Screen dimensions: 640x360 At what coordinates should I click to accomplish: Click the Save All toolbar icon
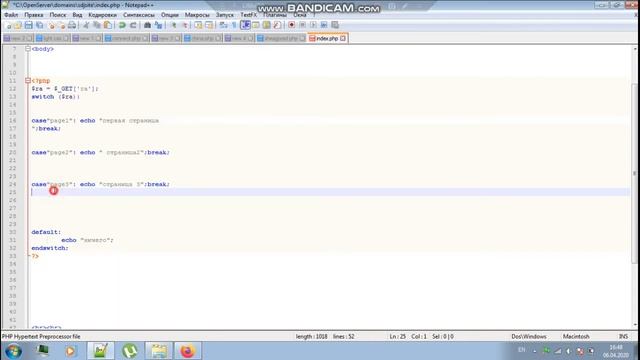pos(40,25)
